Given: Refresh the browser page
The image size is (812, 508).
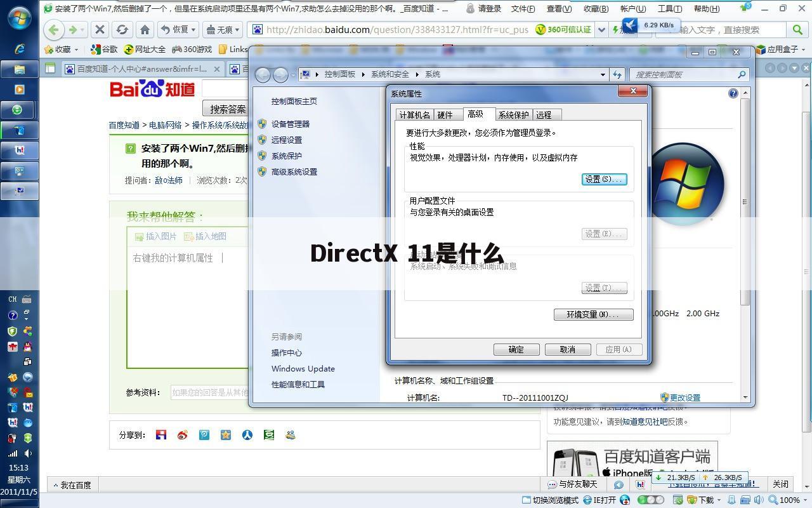Looking at the screenshot, I should (122, 29).
